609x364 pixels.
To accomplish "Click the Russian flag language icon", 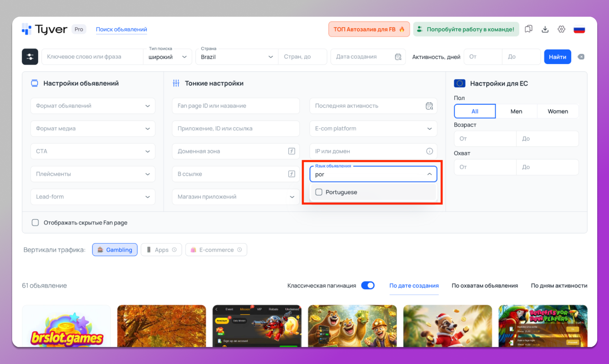I will tap(579, 30).
